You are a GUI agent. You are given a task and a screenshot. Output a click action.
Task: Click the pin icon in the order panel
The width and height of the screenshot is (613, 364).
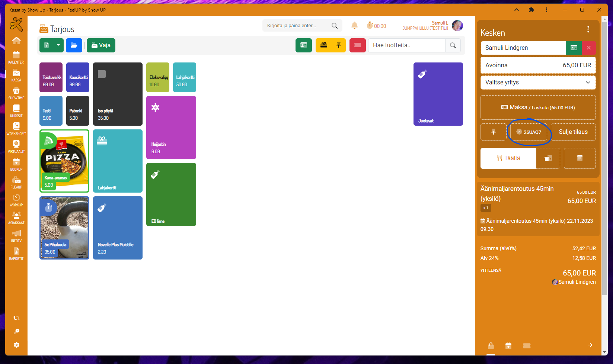[493, 132]
